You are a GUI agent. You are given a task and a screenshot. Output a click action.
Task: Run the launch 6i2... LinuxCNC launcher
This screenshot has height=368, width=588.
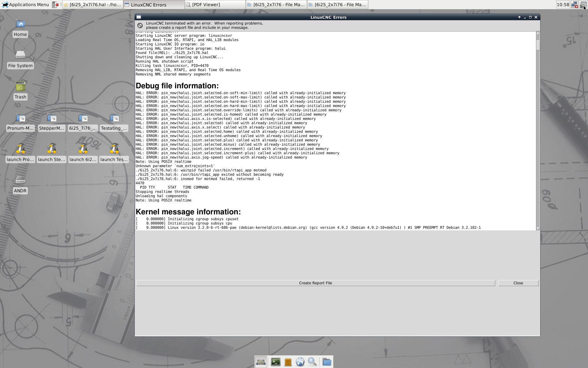(x=83, y=149)
